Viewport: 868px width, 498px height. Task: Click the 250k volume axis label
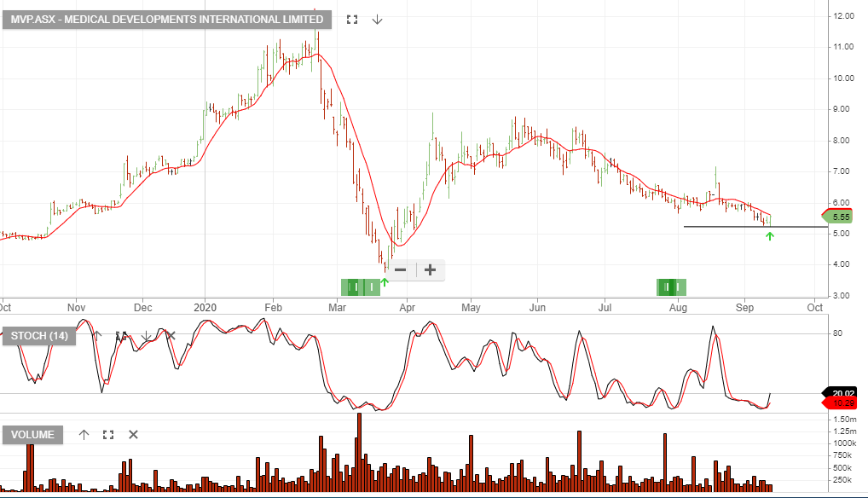[x=842, y=480]
